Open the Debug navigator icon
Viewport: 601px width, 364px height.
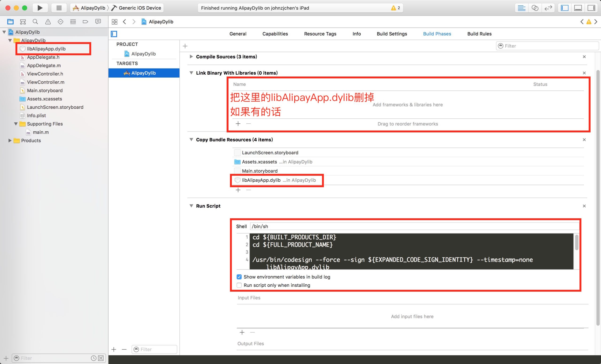coord(73,22)
